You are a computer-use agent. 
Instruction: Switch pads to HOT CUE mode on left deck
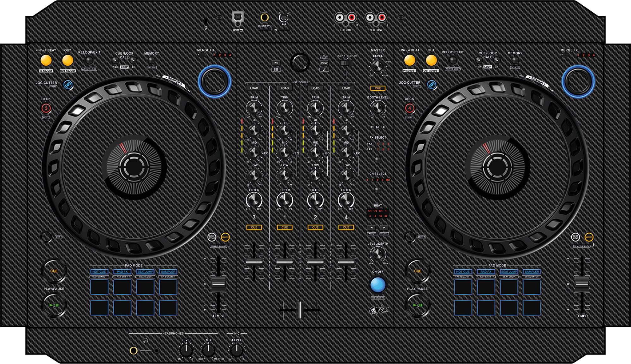point(99,272)
